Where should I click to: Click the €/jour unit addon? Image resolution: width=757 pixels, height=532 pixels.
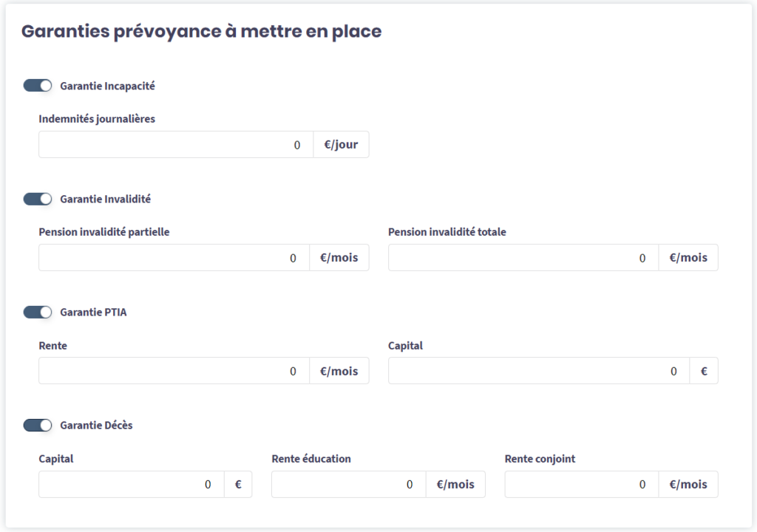tap(341, 145)
